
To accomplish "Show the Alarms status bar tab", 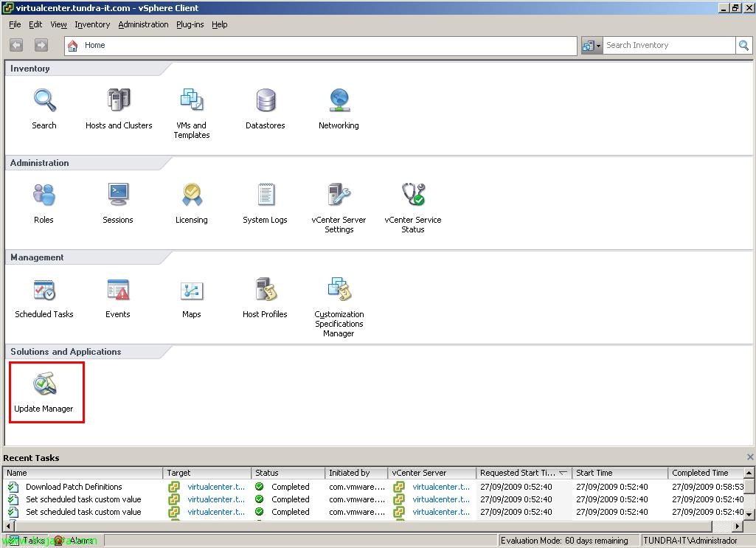I will [74, 541].
